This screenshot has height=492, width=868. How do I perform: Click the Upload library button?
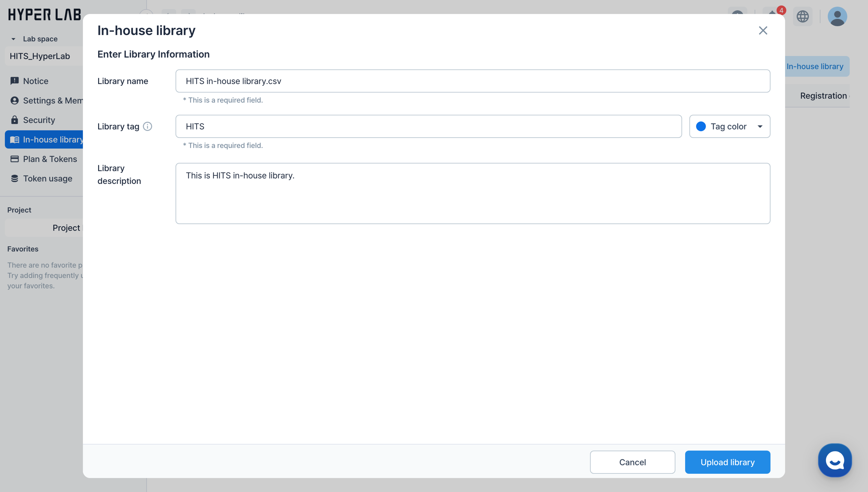[x=727, y=462]
